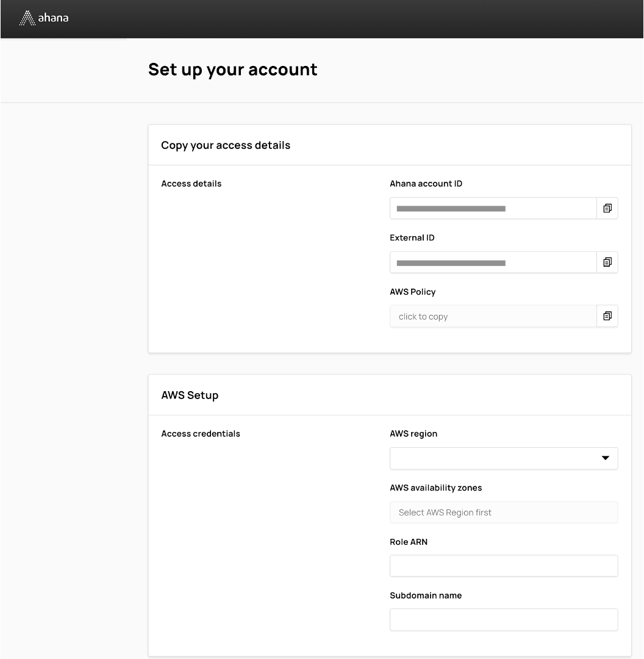Click the Role ARN input field
This screenshot has width=644, height=659.
pyautogui.click(x=504, y=566)
